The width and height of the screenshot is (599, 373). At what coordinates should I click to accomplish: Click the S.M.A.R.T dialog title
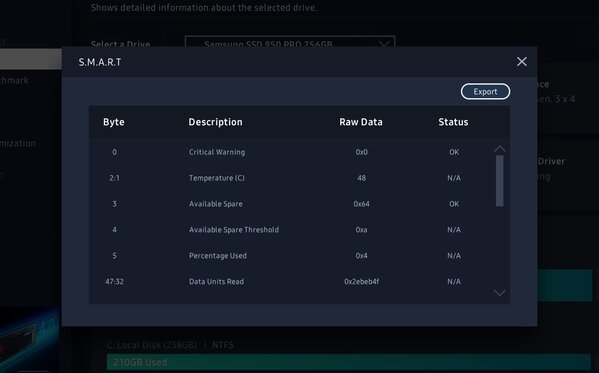100,62
